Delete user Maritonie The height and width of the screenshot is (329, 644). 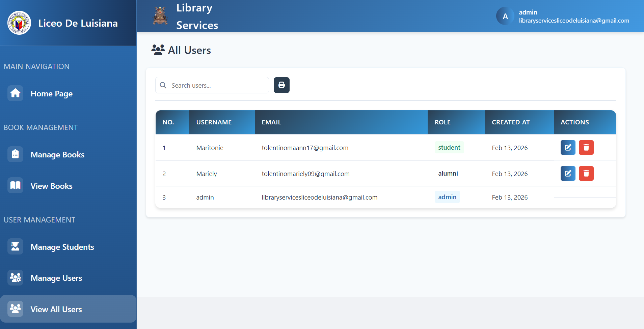point(586,147)
